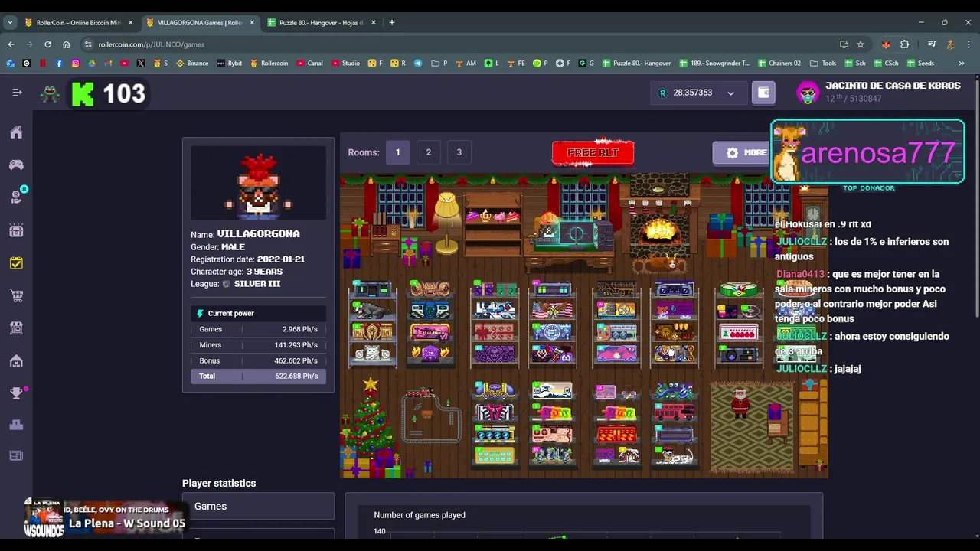Open the treasure chest sidebar icon
The width and height of the screenshot is (980, 551).
point(16,230)
